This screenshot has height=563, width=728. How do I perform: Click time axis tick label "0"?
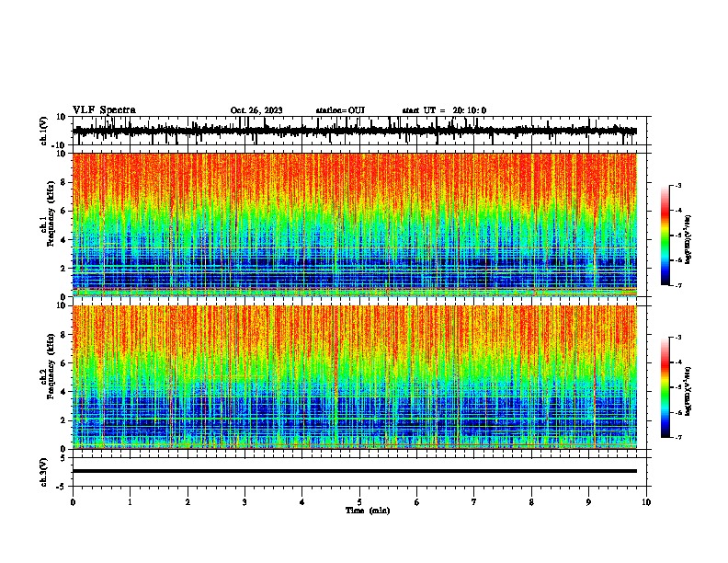pos(73,501)
